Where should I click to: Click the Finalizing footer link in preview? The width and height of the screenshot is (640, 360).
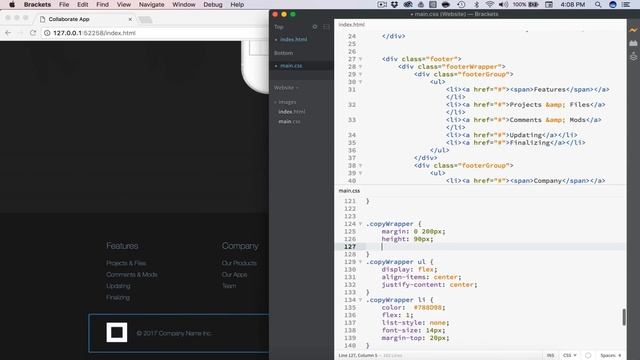coord(118,298)
